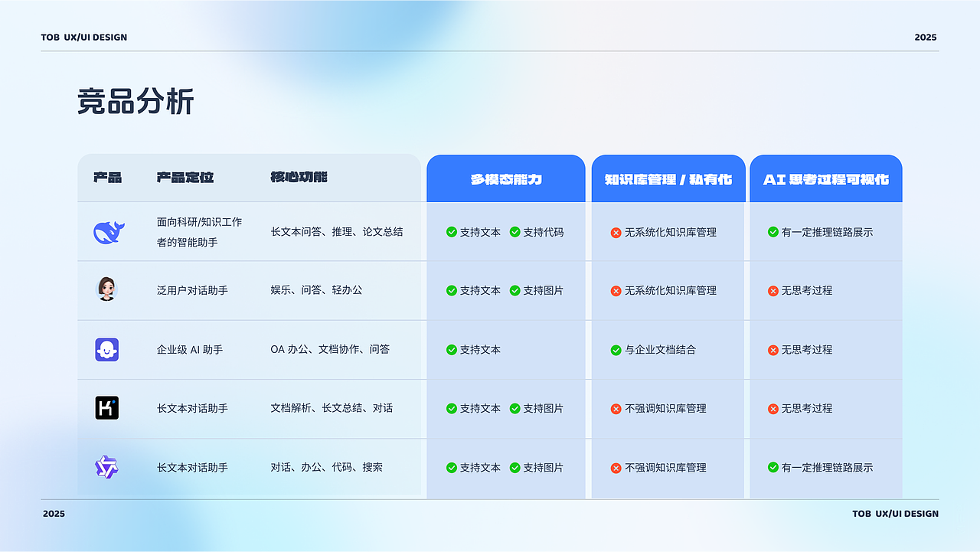980x552 pixels.
Task: Click the green check beside 支持代码
Action: [517, 231]
